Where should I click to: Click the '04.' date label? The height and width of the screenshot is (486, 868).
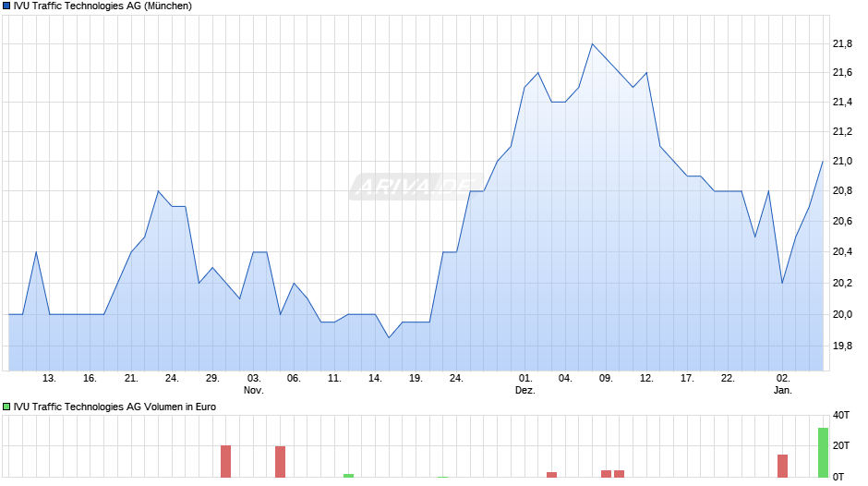pos(564,379)
